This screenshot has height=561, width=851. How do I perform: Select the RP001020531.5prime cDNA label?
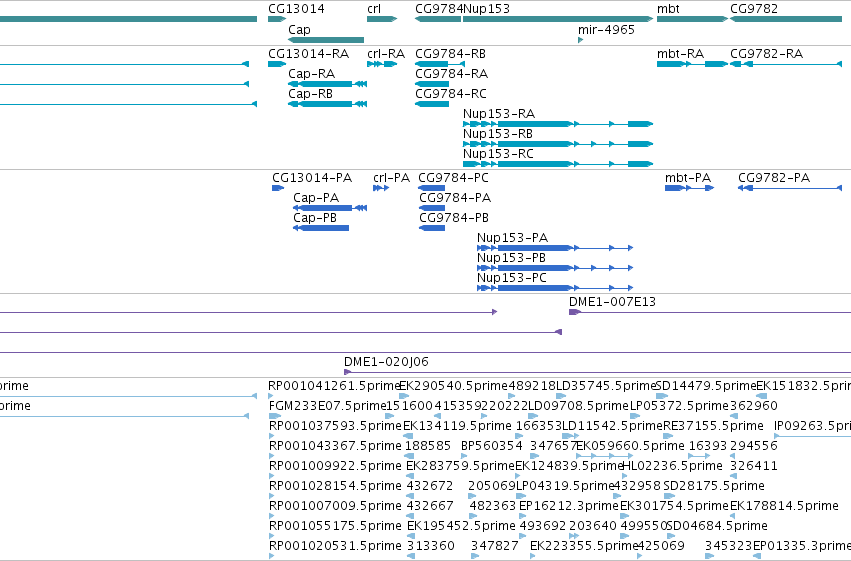(335, 547)
